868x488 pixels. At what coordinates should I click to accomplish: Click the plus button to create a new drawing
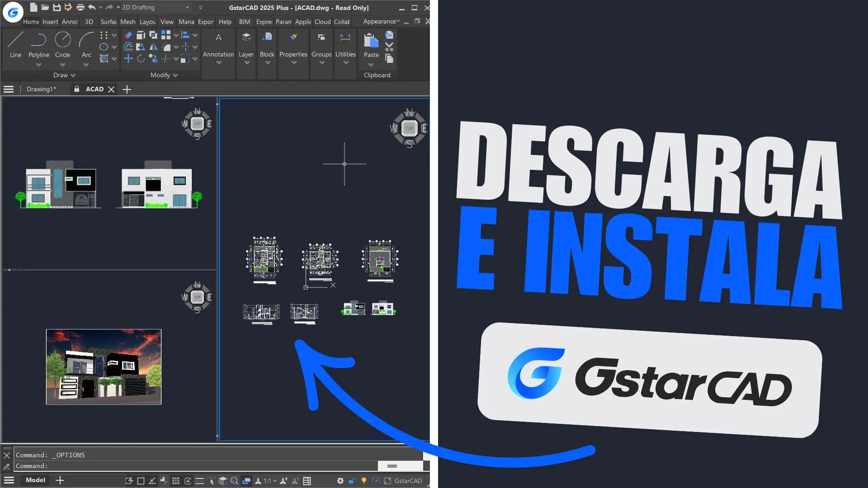tap(127, 89)
